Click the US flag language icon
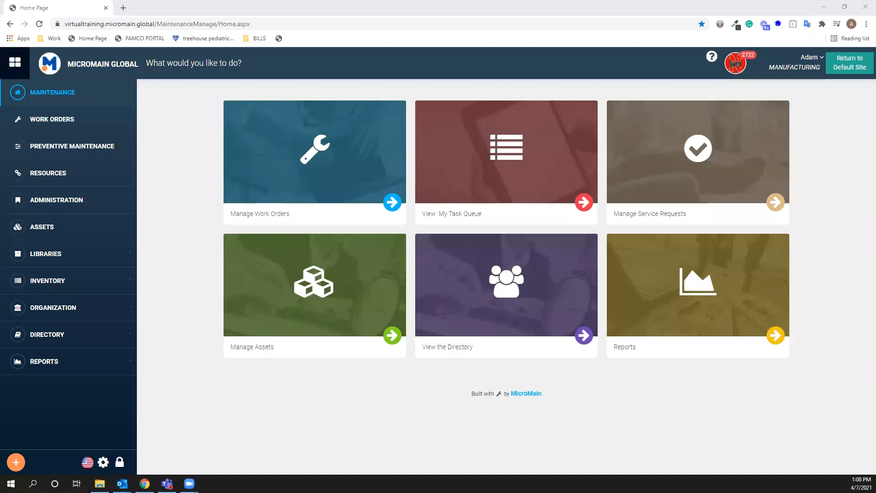 pyautogui.click(x=87, y=462)
